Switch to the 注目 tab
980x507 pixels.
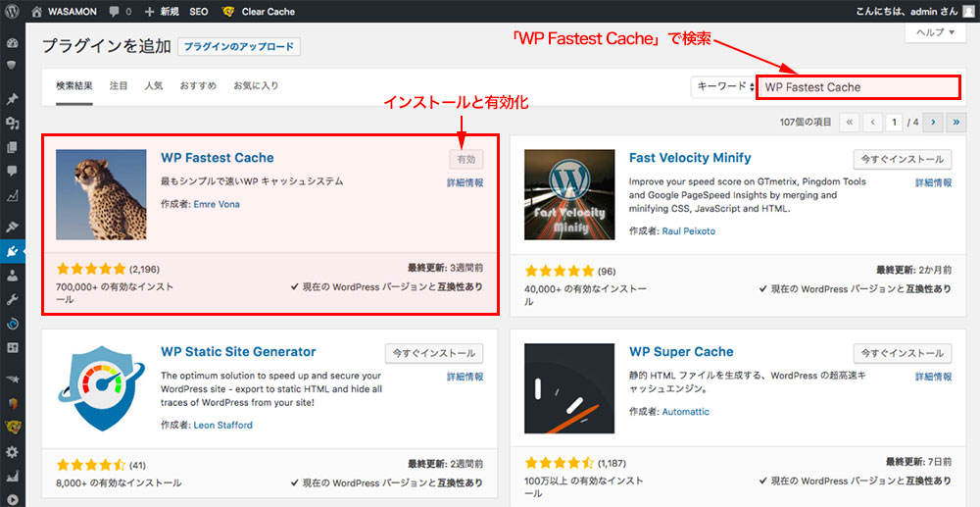point(119,85)
